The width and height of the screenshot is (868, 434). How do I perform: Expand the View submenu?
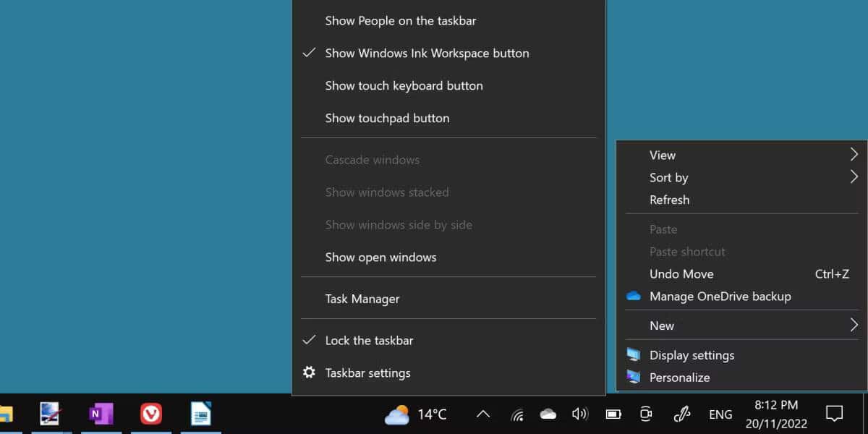click(662, 155)
